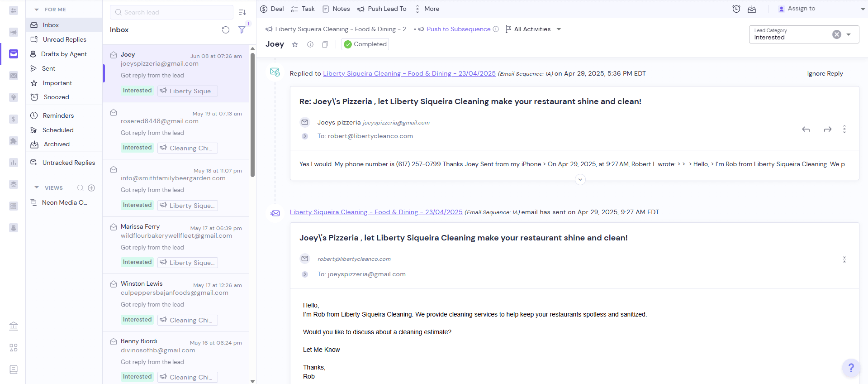Open three-dot menu on Joey's reply email
The image size is (868, 384).
(x=844, y=129)
